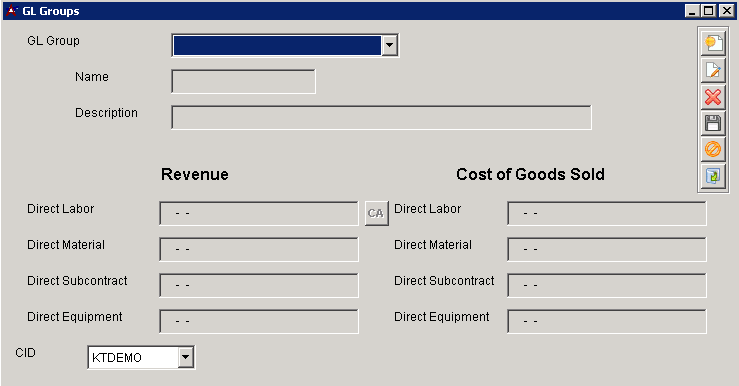
Task: Click the Revenue Direct Subcontract account field
Action: click(x=259, y=285)
